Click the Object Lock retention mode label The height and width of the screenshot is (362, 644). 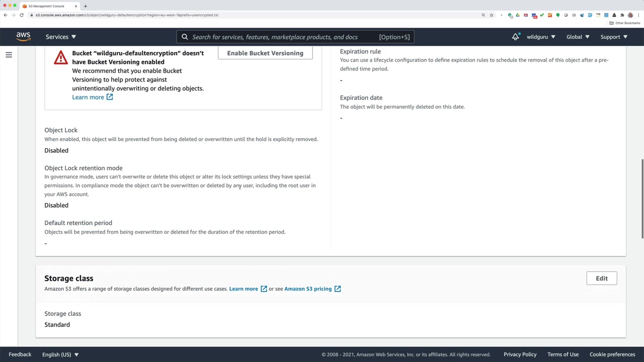(84, 168)
